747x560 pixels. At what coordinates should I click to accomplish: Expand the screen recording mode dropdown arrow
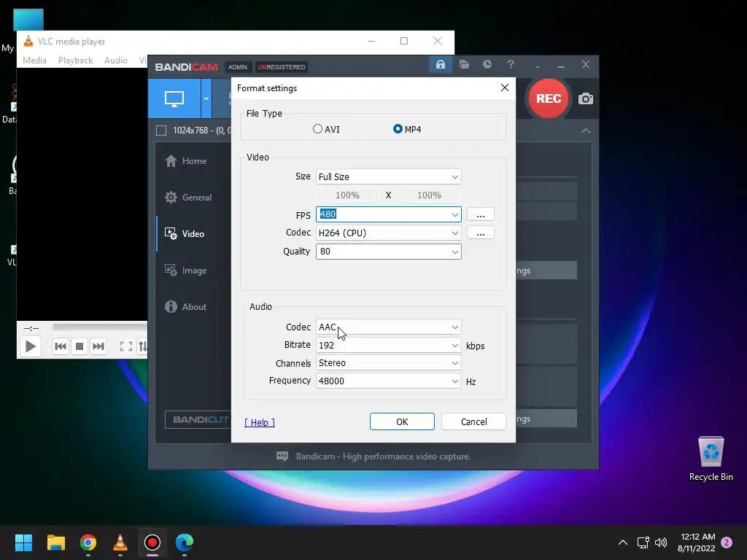pos(206,98)
